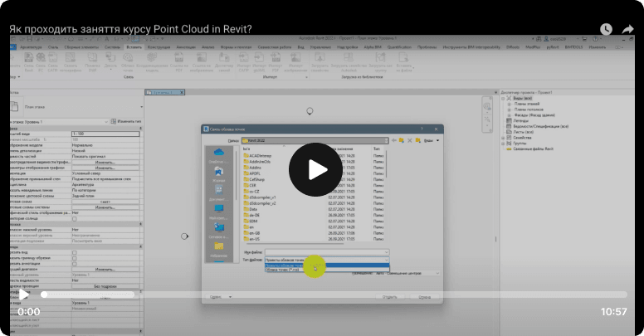Switch to the Совместная работа ribbon tab

click(x=275, y=47)
